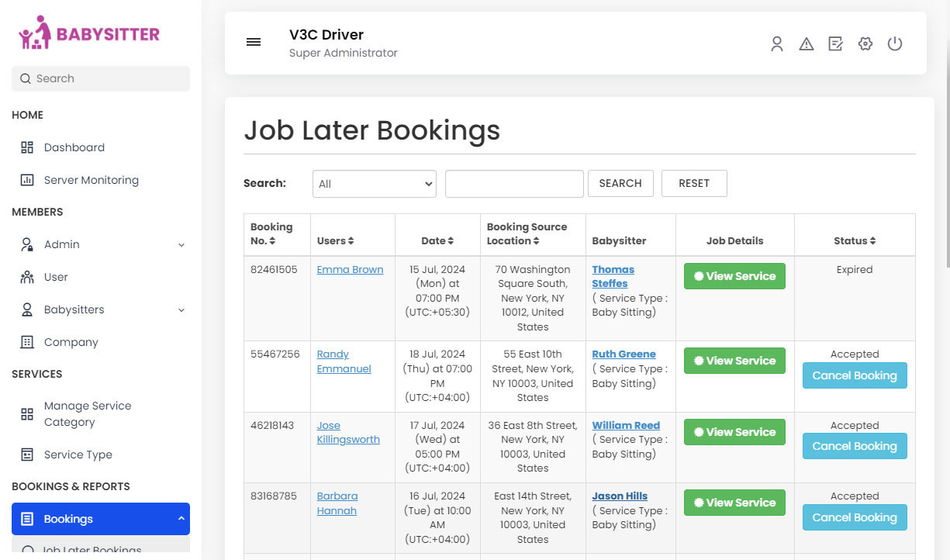Sort bookings by Date column

(450, 240)
